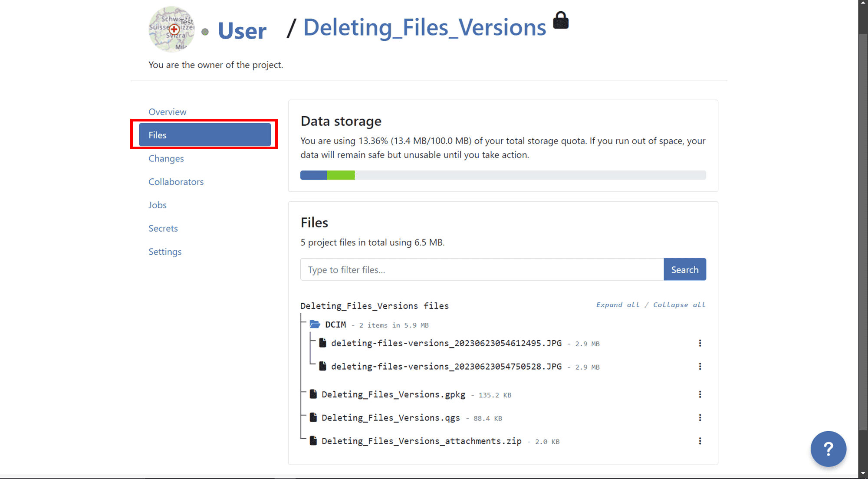Select Deleting_Files_Versions.gpkg file name
This screenshot has width=868, height=479.
tap(393, 394)
